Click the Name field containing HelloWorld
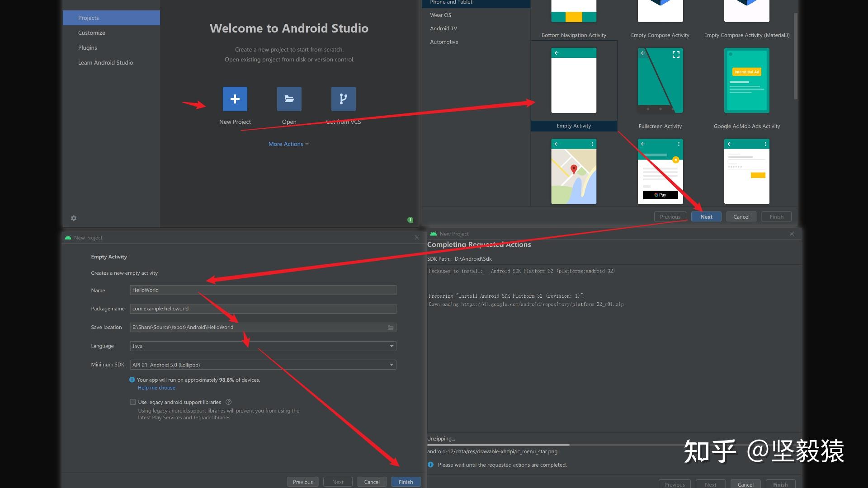Image resolution: width=868 pixels, height=488 pixels. click(x=263, y=290)
